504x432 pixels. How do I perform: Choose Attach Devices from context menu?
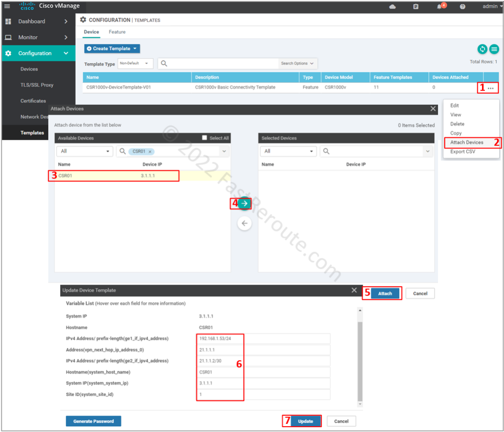click(467, 143)
